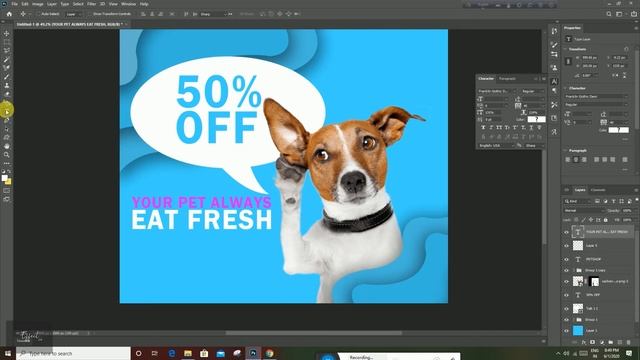The height and width of the screenshot is (360, 640).
Task: Switch to the Paragraph tab
Action: pos(507,78)
